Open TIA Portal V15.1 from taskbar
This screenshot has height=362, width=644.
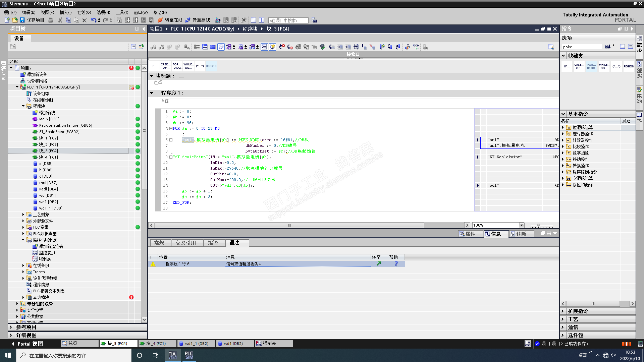pyautogui.click(x=172, y=355)
